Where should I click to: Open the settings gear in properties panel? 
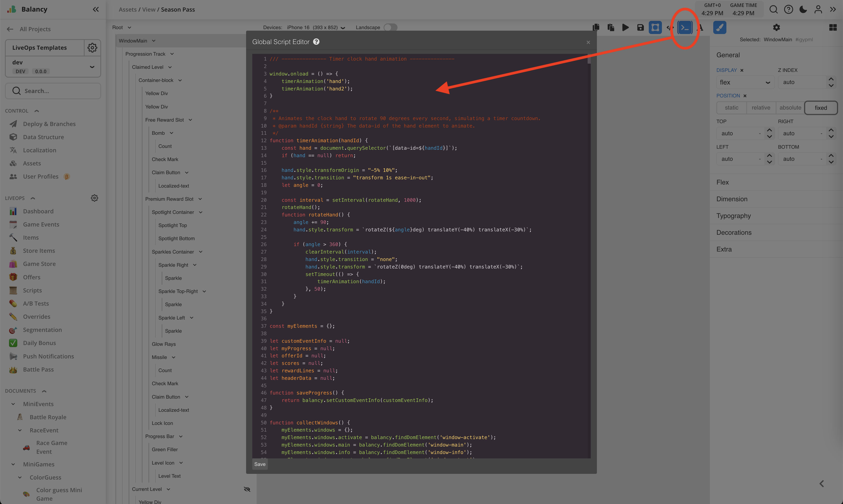click(x=776, y=28)
